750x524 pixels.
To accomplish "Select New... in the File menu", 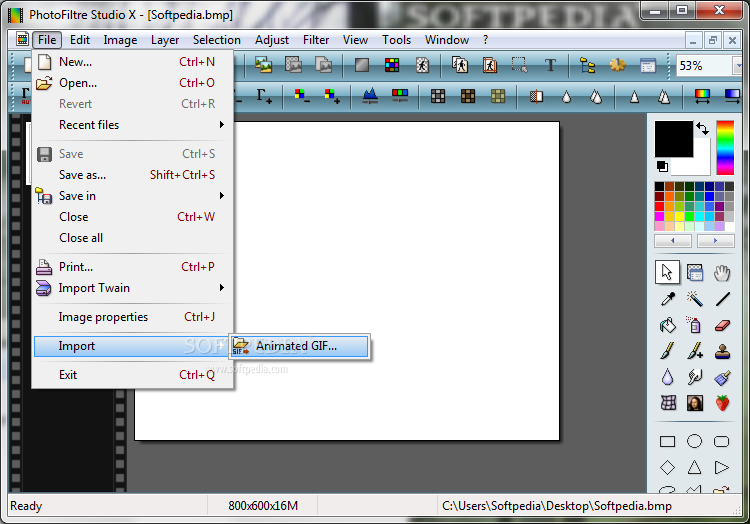I will coord(130,62).
